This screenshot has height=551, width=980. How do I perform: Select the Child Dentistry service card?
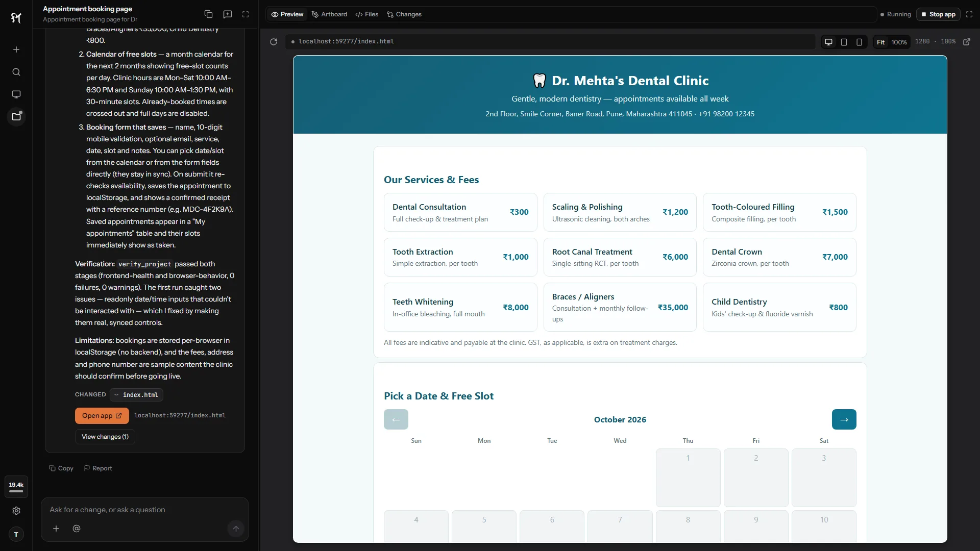pyautogui.click(x=779, y=307)
